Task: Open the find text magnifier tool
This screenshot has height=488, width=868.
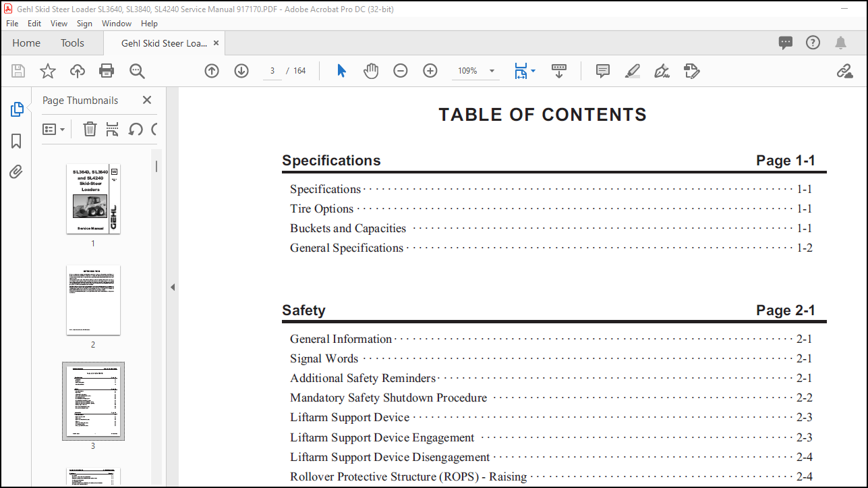Action: coord(137,71)
